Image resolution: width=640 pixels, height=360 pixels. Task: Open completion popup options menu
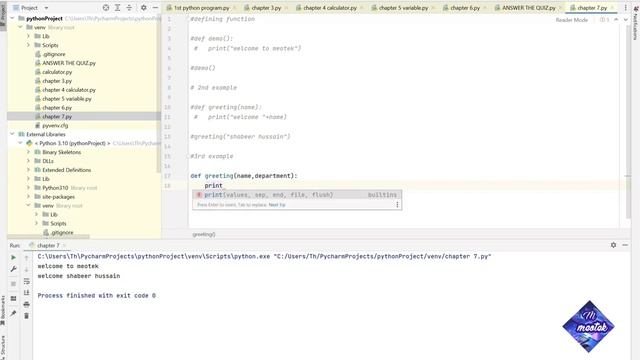click(x=397, y=204)
